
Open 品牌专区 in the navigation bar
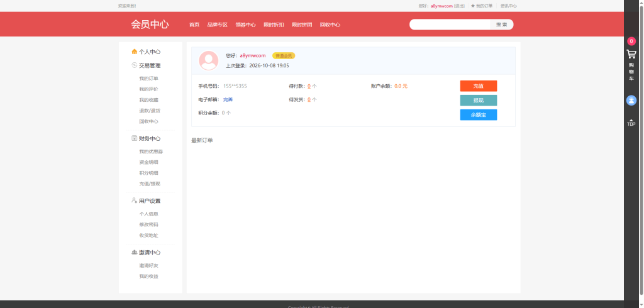click(217, 25)
